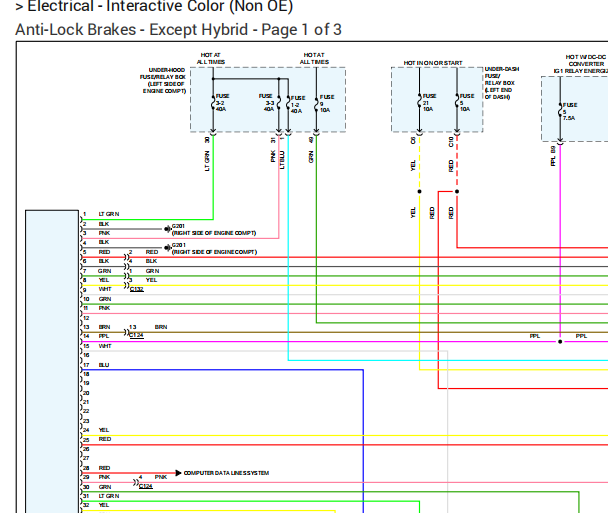This screenshot has height=513, width=608.
Task: Highlight the dark green wire from terminal 49
Action: [316, 229]
